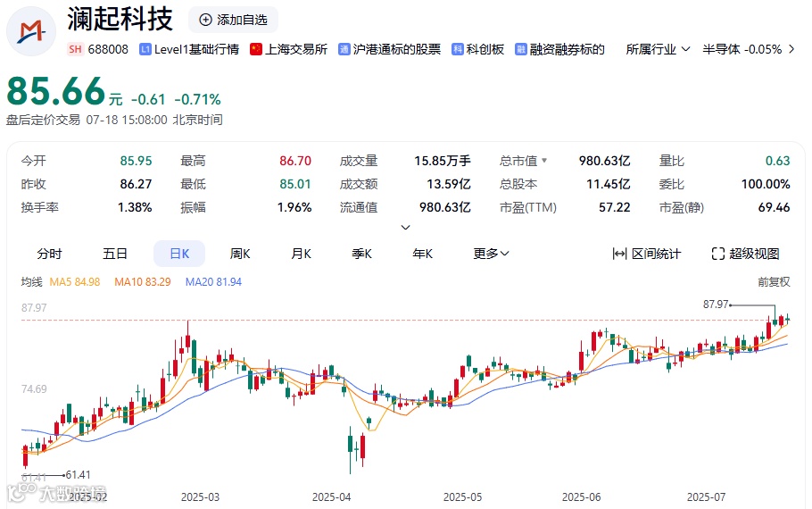This screenshot has height=509, width=812.
Task: Click the 科创板 tag
Action: click(485, 49)
